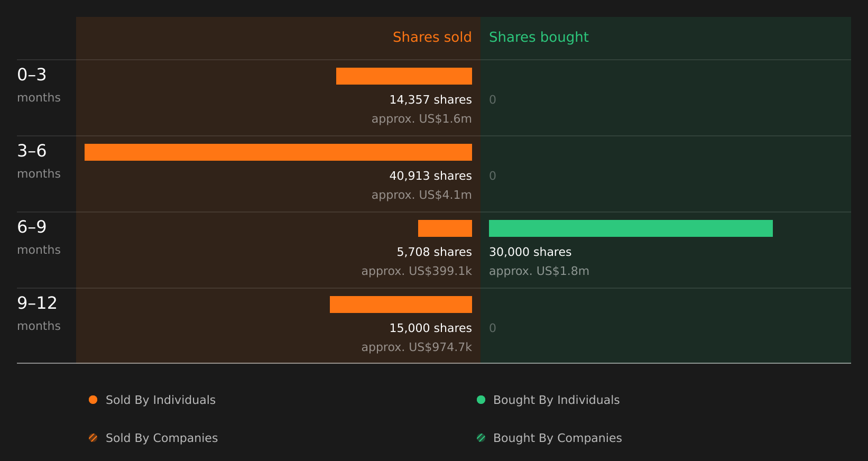
Task: Click the approx. US$4.1m value
Action: [422, 195]
